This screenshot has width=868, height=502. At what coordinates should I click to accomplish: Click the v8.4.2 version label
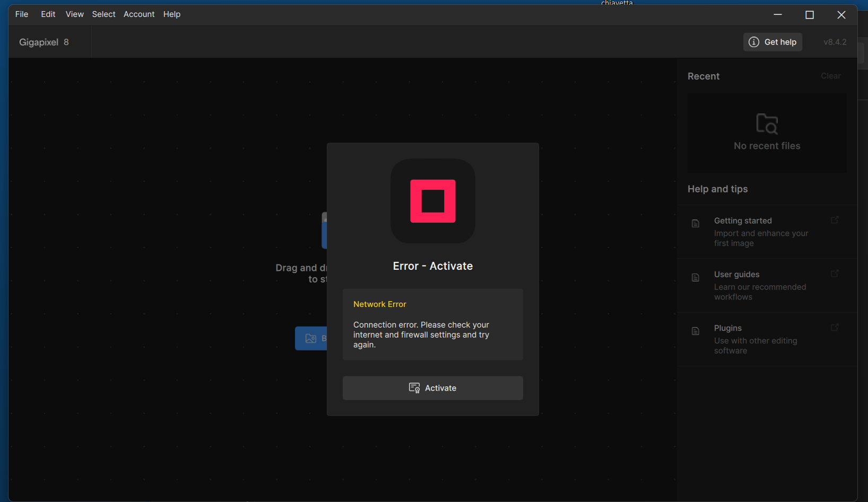click(835, 42)
